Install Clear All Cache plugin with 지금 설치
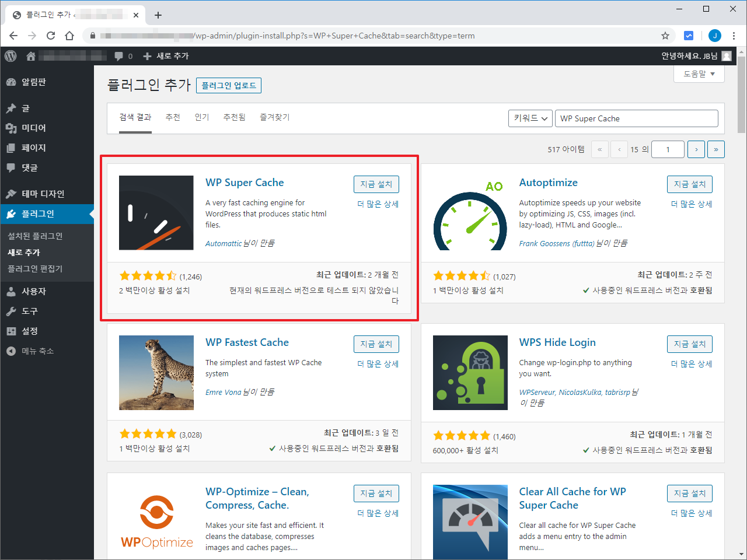Viewport: 747px width, 560px height. pyautogui.click(x=690, y=494)
